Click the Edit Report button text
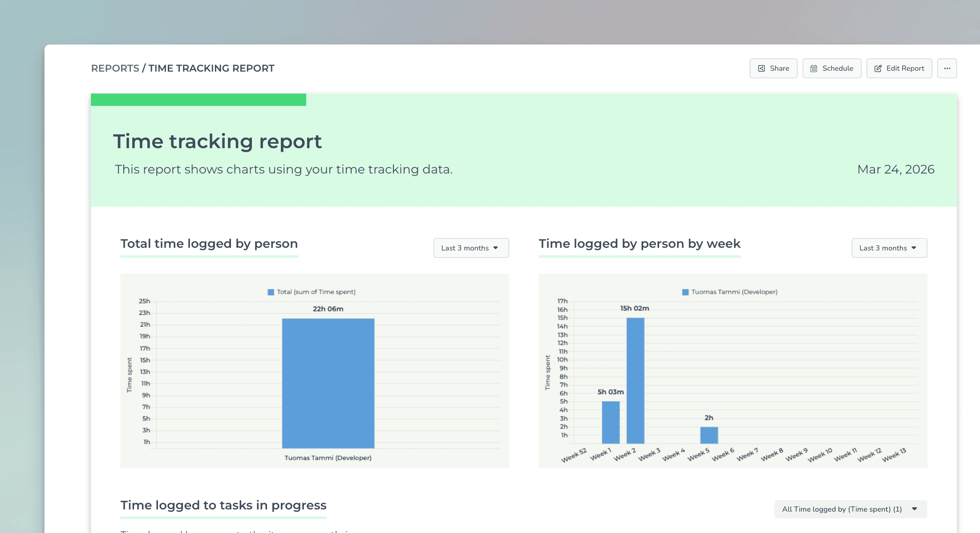980x533 pixels. pyautogui.click(x=905, y=69)
